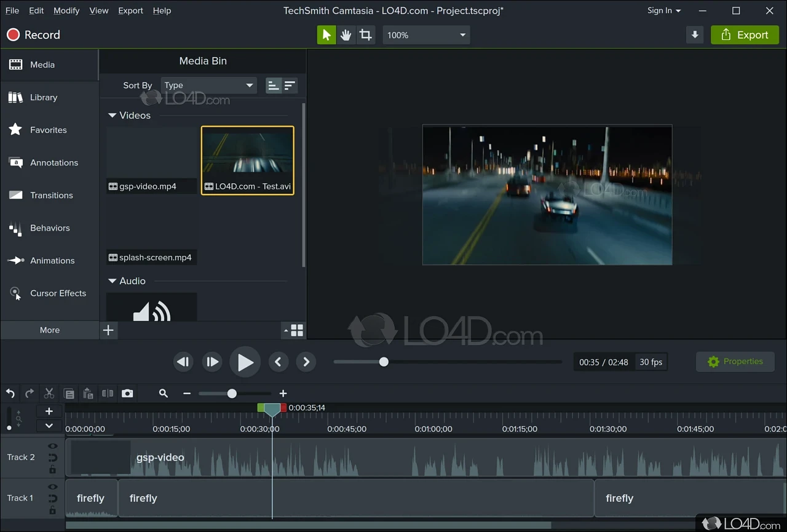Viewport: 787px width, 532px height.
Task: Click the timeline magnifier zoom icon
Action: click(x=164, y=394)
